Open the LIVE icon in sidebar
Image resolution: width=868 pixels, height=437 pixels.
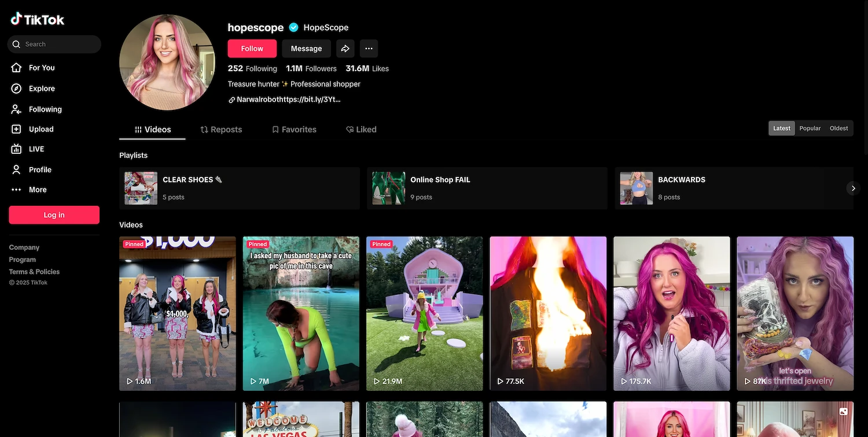[17, 149]
